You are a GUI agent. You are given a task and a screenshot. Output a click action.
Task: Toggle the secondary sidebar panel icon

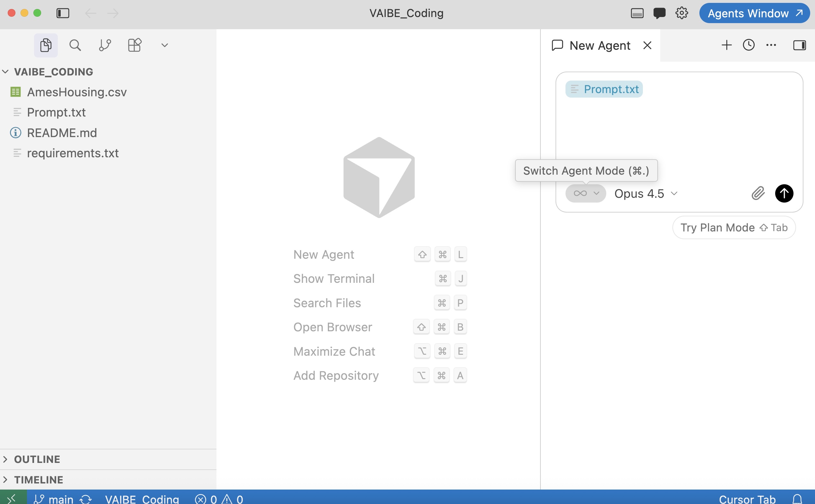(x=799, y=45)
